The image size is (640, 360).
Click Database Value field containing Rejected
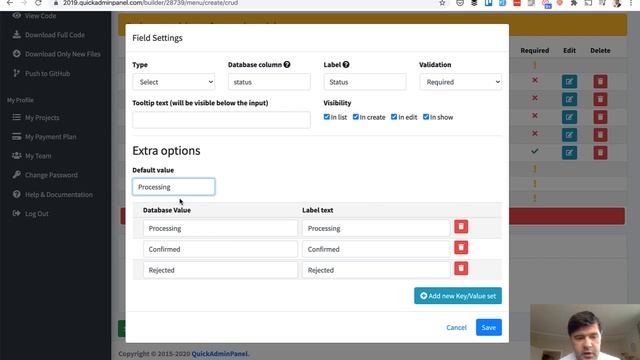(220, 270)
